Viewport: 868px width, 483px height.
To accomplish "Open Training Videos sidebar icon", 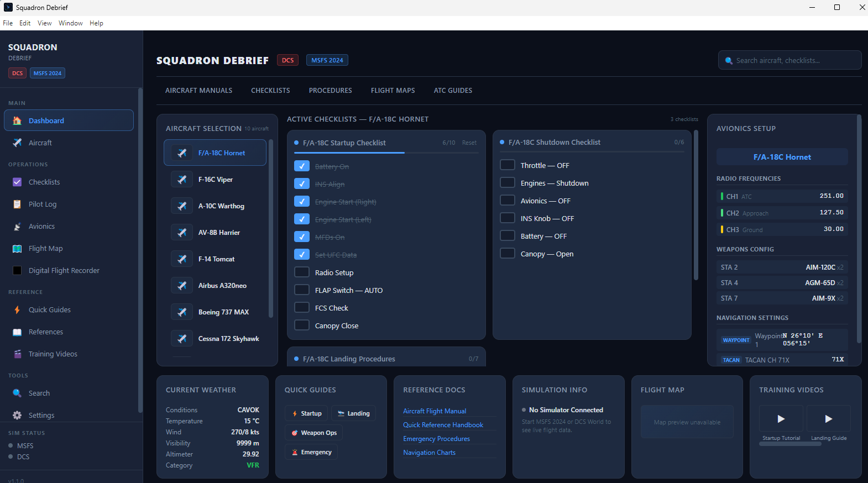I will [x=17, y=354].
